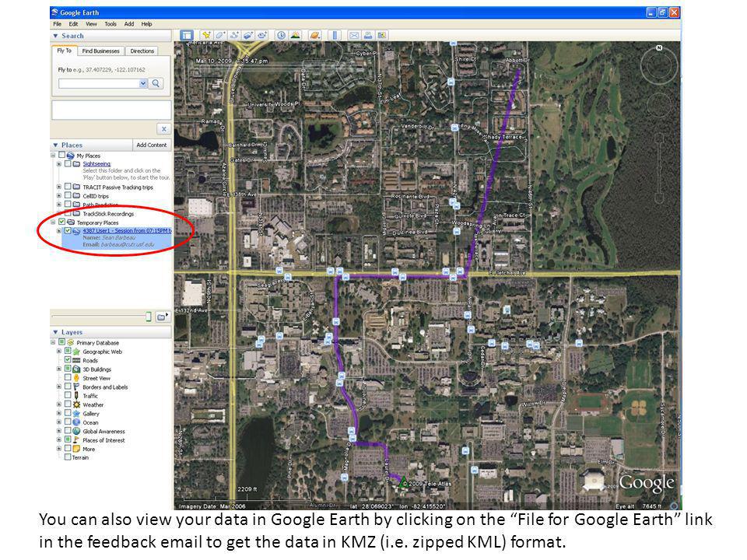Click View in Google Maps icon
Screen dimensions: 747x560
(381, 35)
